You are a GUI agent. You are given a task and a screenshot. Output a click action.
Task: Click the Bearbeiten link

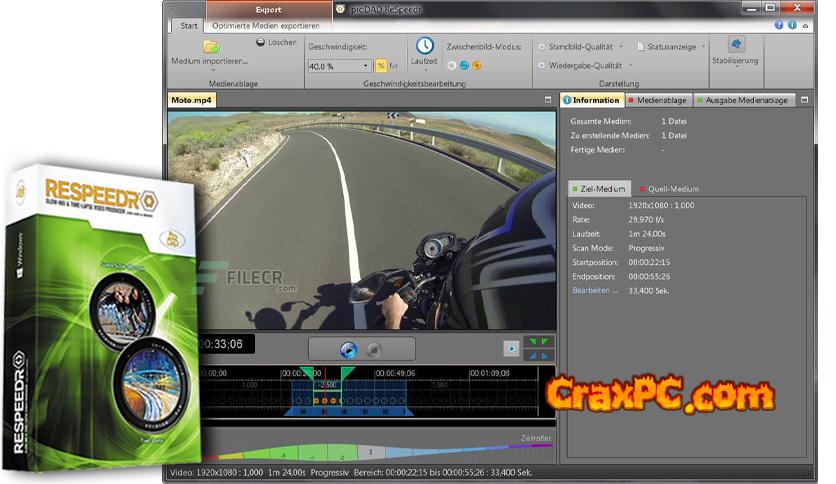pos(593,290)
